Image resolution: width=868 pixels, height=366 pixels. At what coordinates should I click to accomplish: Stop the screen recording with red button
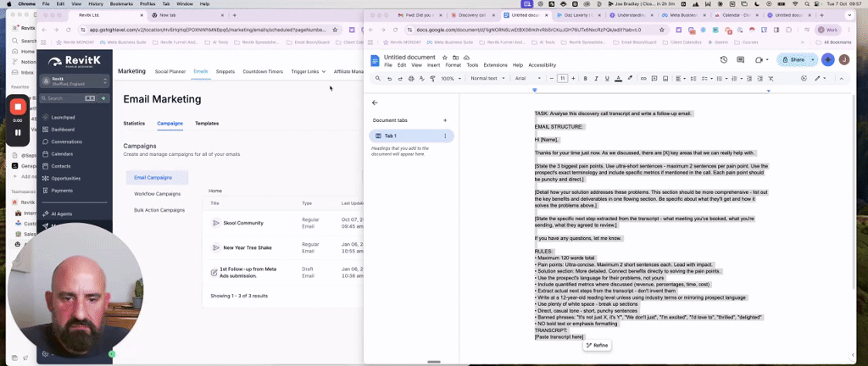pos(18,107)
